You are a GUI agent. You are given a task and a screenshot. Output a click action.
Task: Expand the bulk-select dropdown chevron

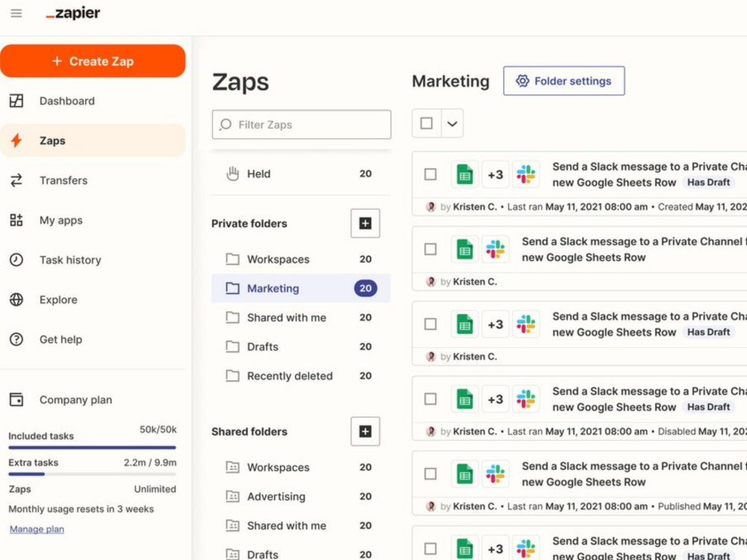[x=452, y=124]
